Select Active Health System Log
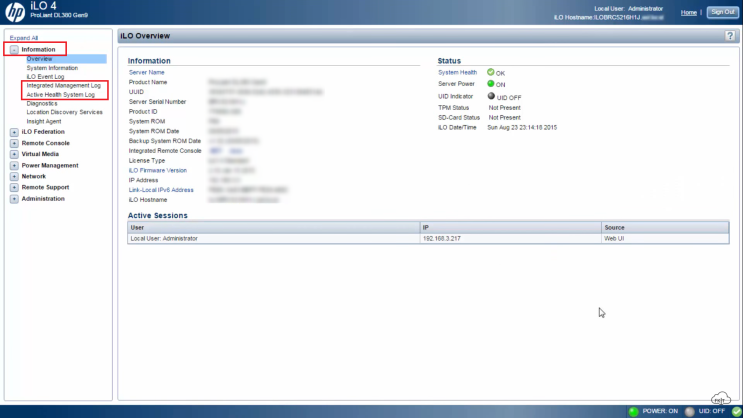 (x=60, y=94)
